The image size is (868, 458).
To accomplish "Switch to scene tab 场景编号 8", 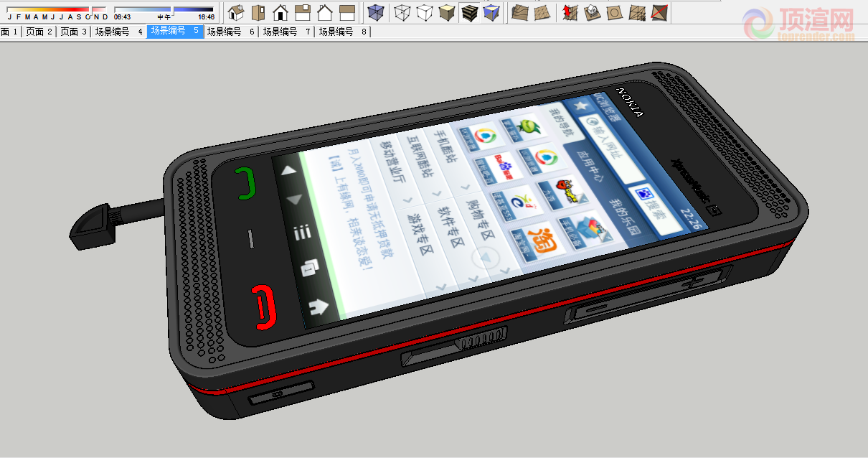I will pos(343,32).
